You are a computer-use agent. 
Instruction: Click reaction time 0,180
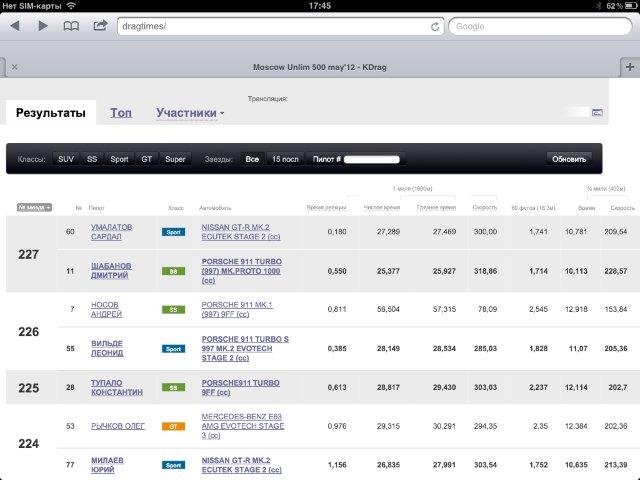click(x=337, y=232)
